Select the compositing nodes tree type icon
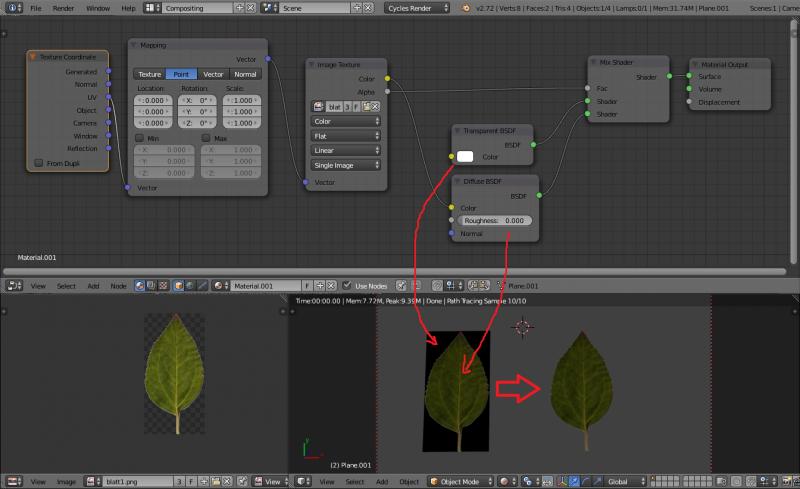The width and height of the screenshot is (800, 489). (x=149, y=286)
